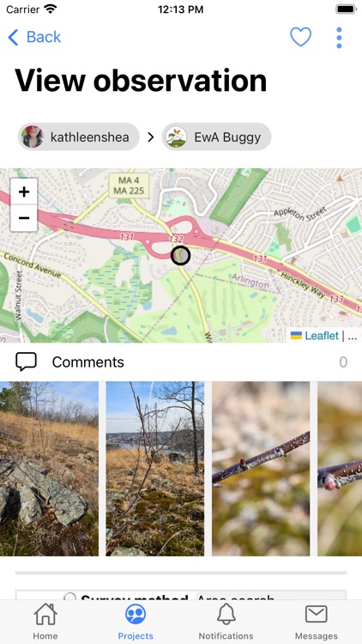View the sapling with trees photo
The width and height of the screenshot is (362, 644).
(x=155, y=469)
